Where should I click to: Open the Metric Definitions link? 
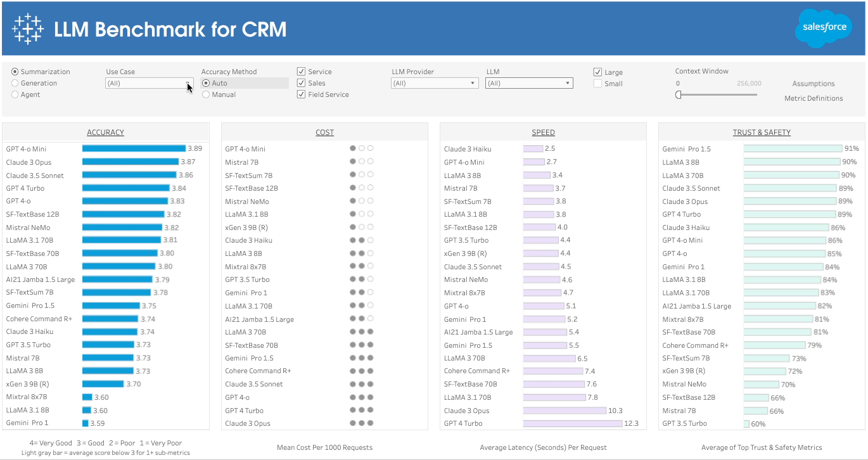[814, 98]
